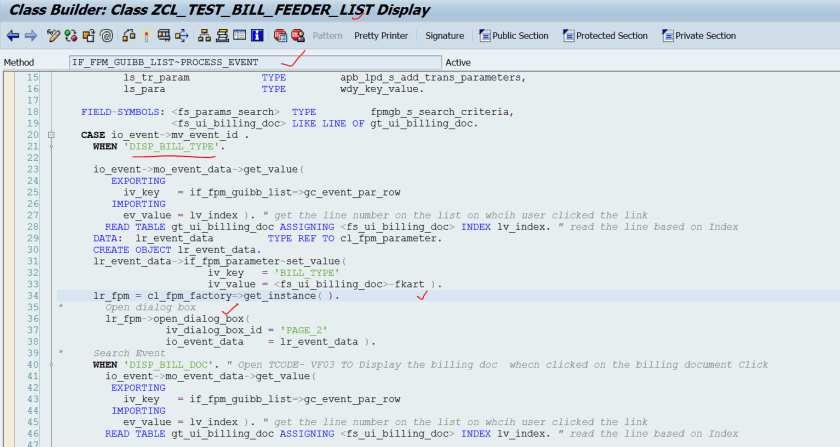Image resolution: width=840 pixels, height=447 pixels.
Task: Go back with the blue left arrow
Action: point(13,36)
